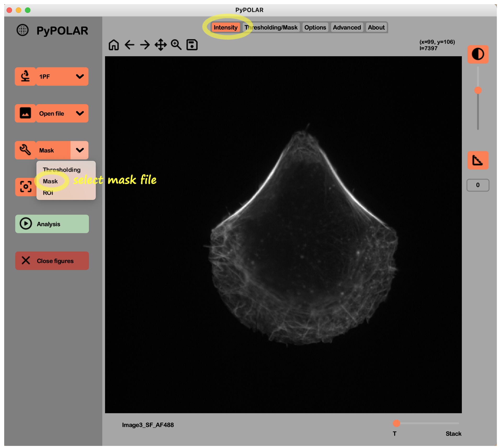Choose ROI from the Mask dropdown
The image size is (500, 448).
(48, 193)
